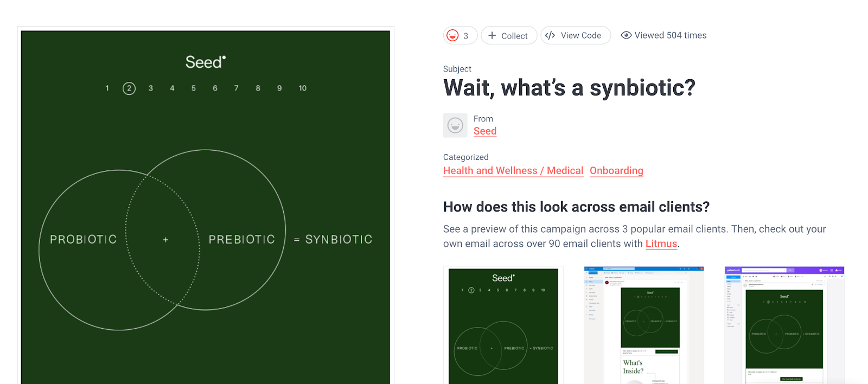Click the heading How does this look across email clients?
Viewport: 868px width, 384px height.
(576, 207)
